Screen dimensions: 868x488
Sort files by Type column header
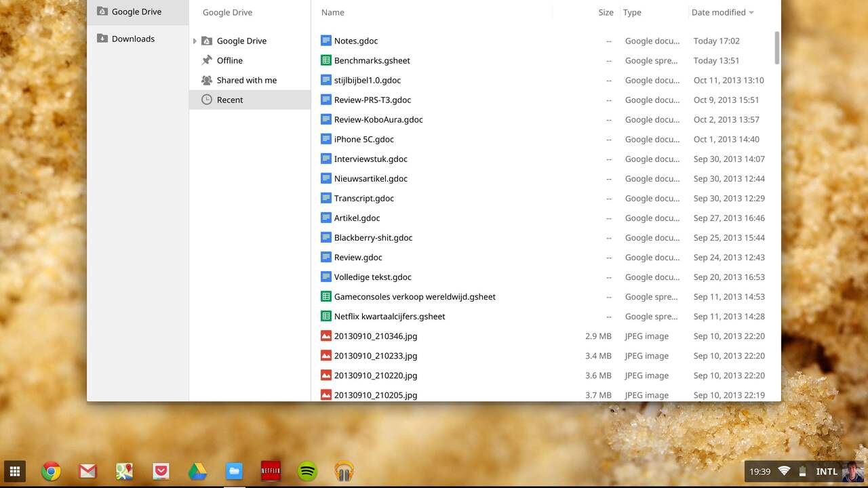pos(632,12)
